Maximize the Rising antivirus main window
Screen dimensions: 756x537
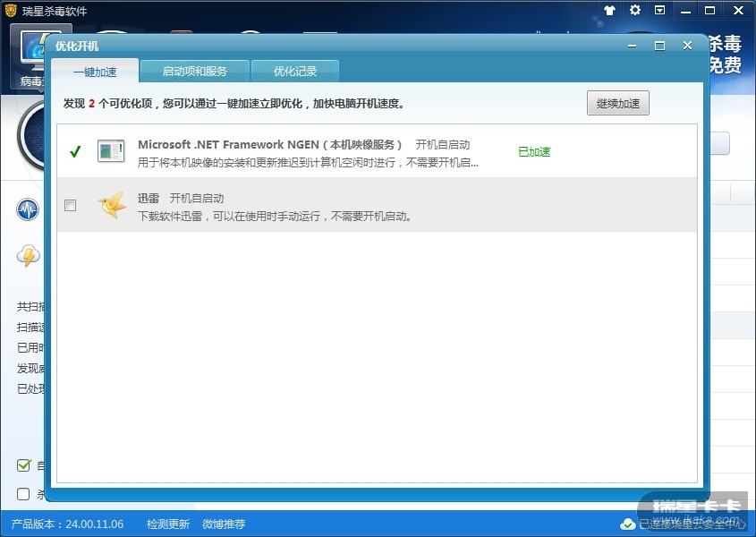(709, 10)
